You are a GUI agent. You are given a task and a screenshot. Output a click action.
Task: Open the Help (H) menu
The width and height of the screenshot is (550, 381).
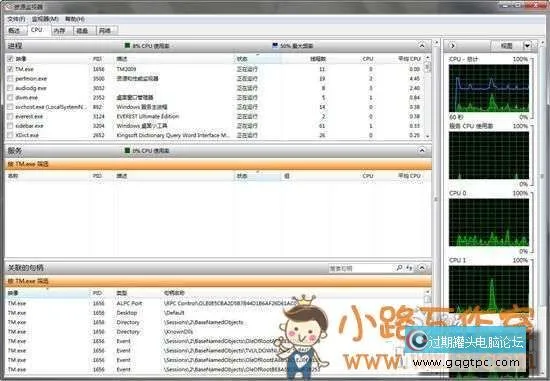tap(75, 19)
